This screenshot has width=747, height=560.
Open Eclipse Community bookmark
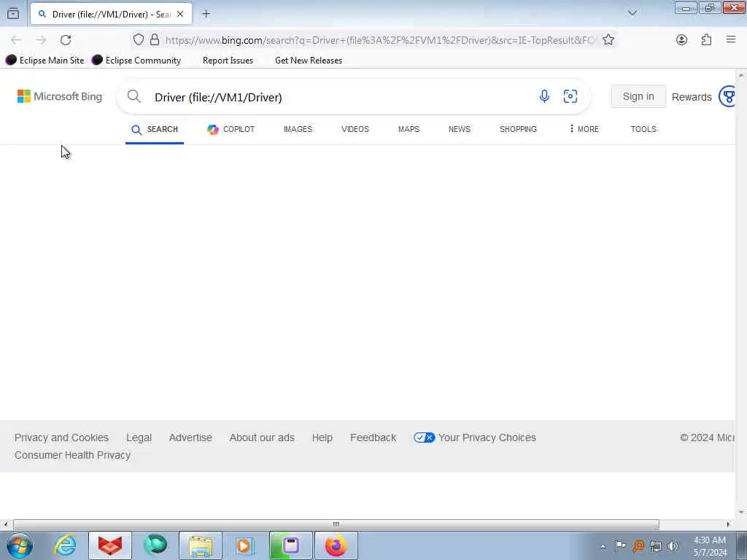136,60
